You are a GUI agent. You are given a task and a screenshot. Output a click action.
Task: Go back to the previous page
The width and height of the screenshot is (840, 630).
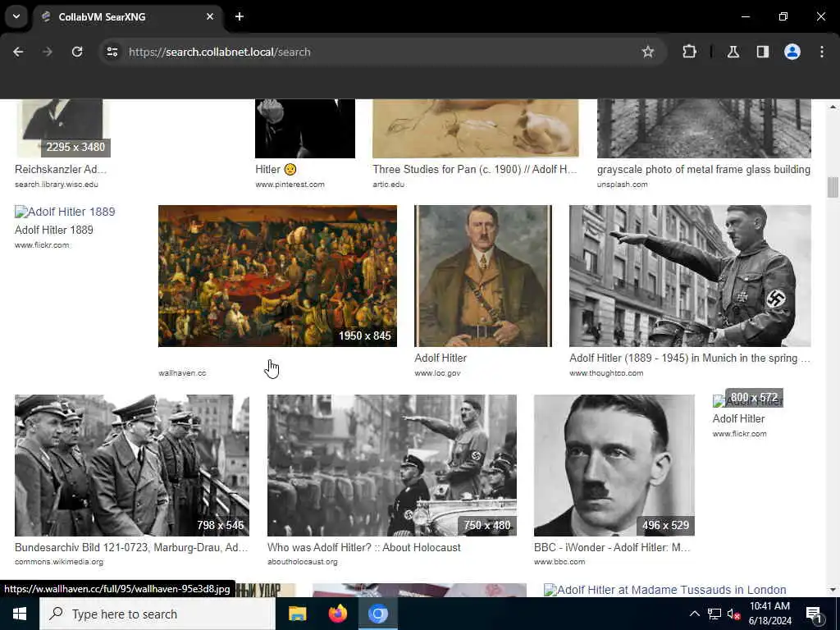(18, 52)
